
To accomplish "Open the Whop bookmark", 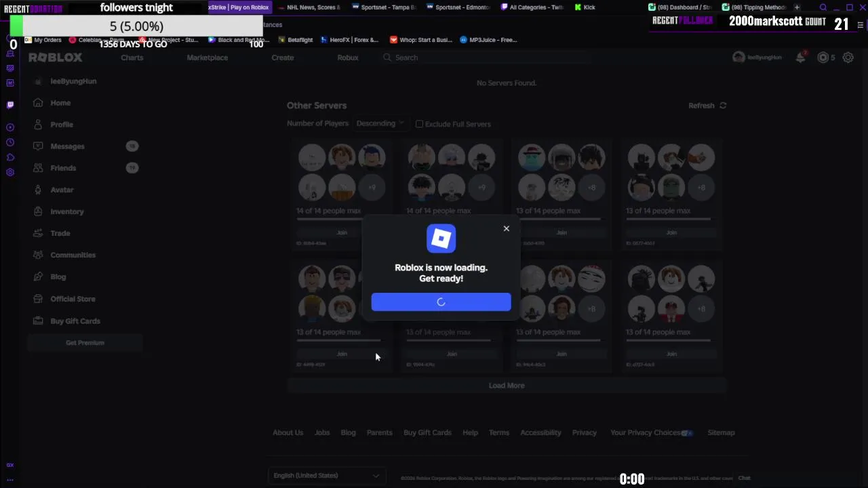I will 421,40.
